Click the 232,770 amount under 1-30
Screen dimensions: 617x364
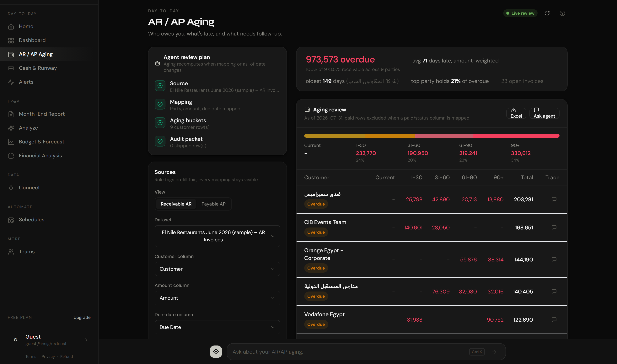point(366,153)
